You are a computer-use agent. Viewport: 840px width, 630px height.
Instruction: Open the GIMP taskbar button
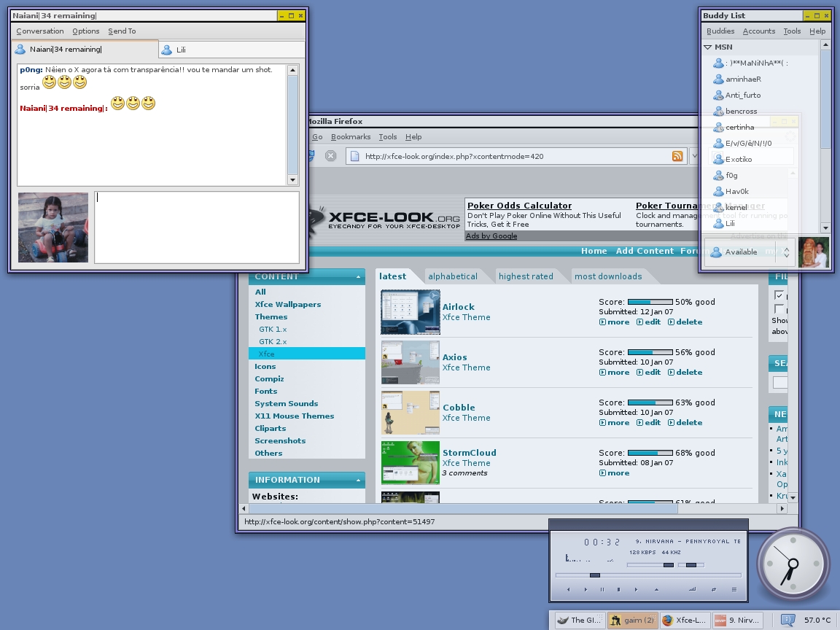point(579,620)
